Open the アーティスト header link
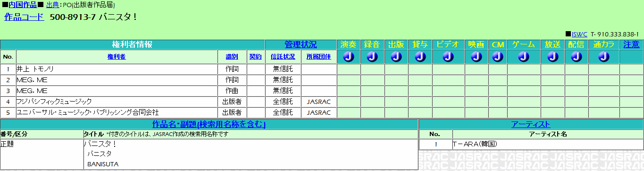The width and height of the screenshot is (644, 171). [x=531, y=124]
